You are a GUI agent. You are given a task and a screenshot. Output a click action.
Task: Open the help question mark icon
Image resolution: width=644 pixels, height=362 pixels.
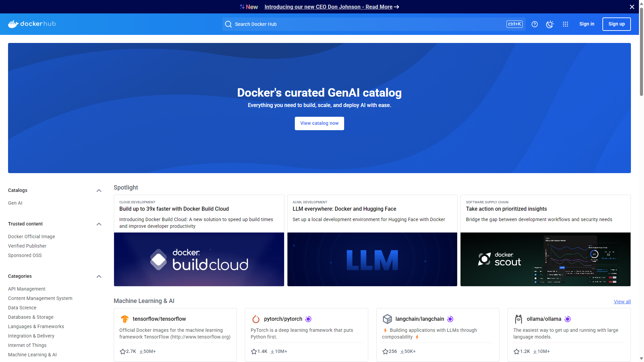click(x=535, y=24)
